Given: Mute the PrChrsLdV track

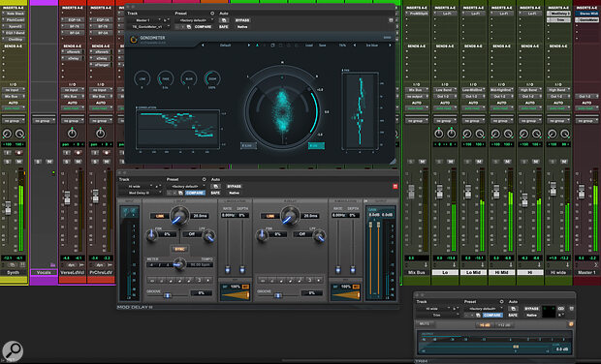Looking at the screenshot, I should click(x=107, y=162).
